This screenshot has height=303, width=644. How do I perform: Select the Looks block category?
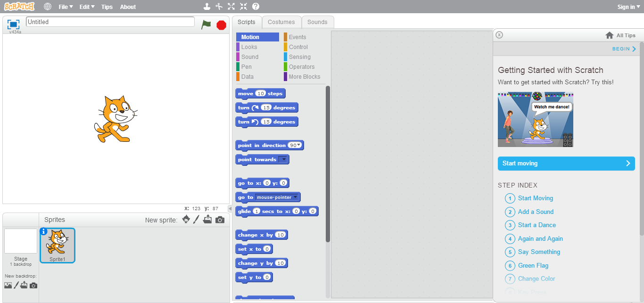pyautogui.click(x=257, y=47)
